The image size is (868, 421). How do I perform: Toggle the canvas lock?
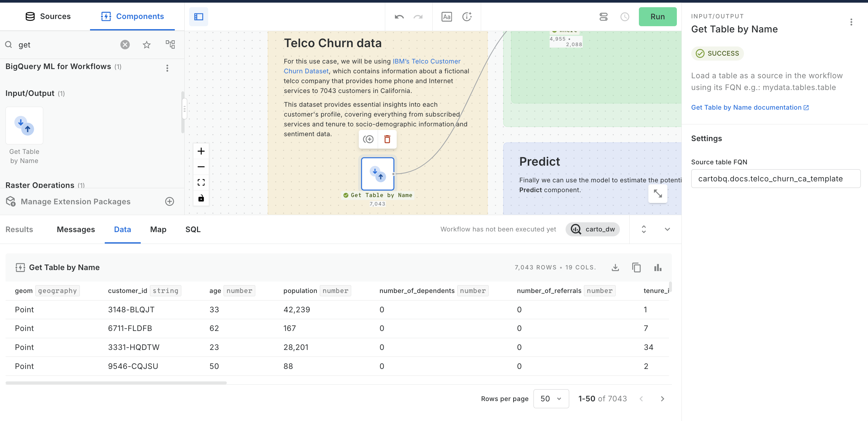click(201, 198)
